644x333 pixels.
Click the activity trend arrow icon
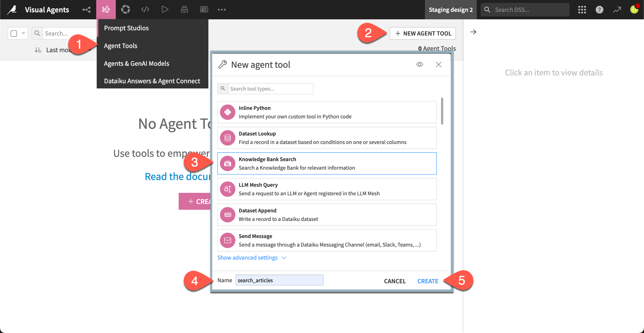617,10
